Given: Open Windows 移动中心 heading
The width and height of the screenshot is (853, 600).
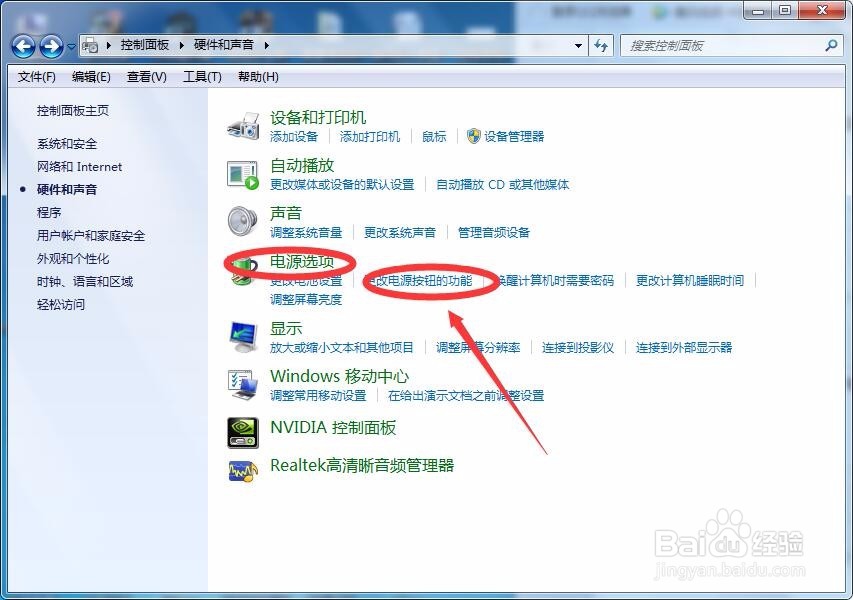Looking at the screenshot, I should click(339, 376).
